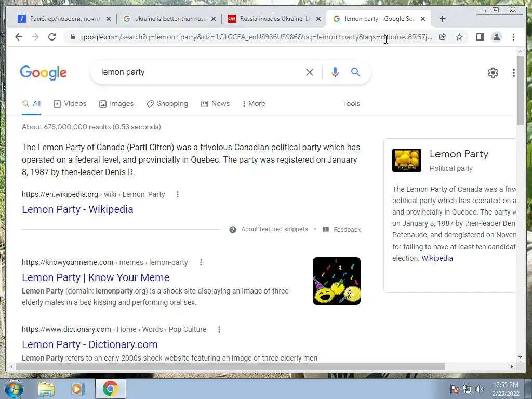Open options for the Wikipedia result
This screenshot has width=532, height=399.
point(178,194)
